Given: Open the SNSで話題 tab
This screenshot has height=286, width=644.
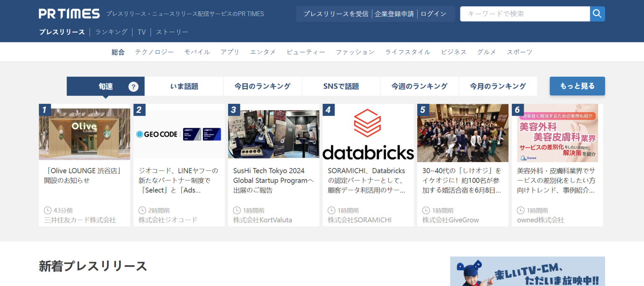Looking at the screenshot, I should click(341, 86).
